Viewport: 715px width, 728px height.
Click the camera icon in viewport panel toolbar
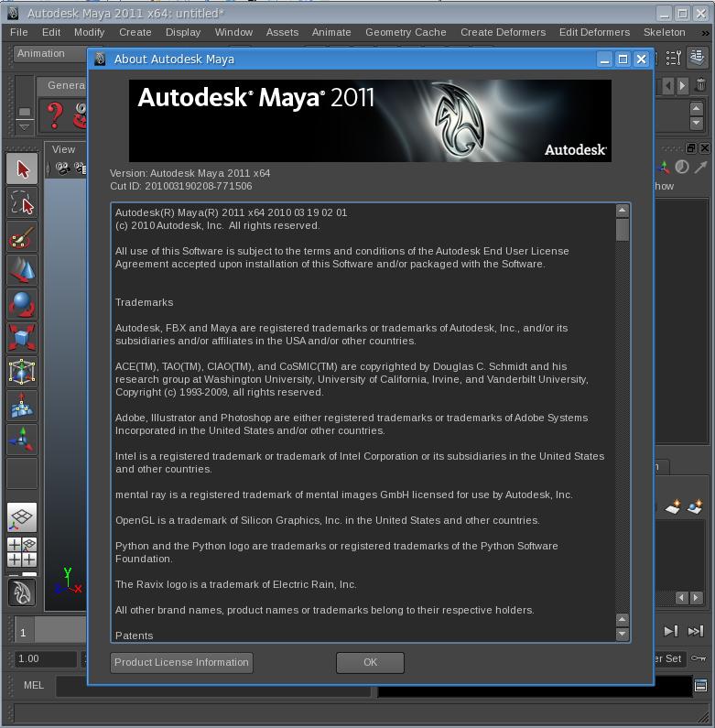(x=63, y=168)
